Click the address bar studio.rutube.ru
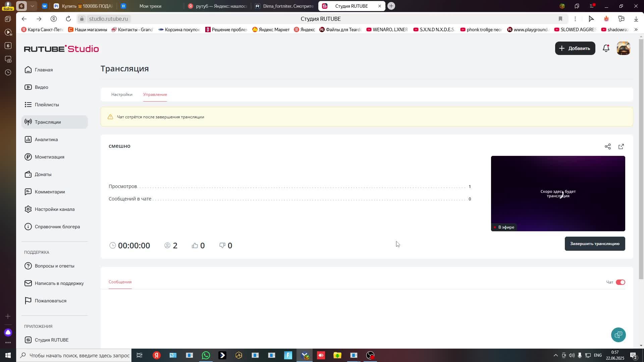 point(109,19)
